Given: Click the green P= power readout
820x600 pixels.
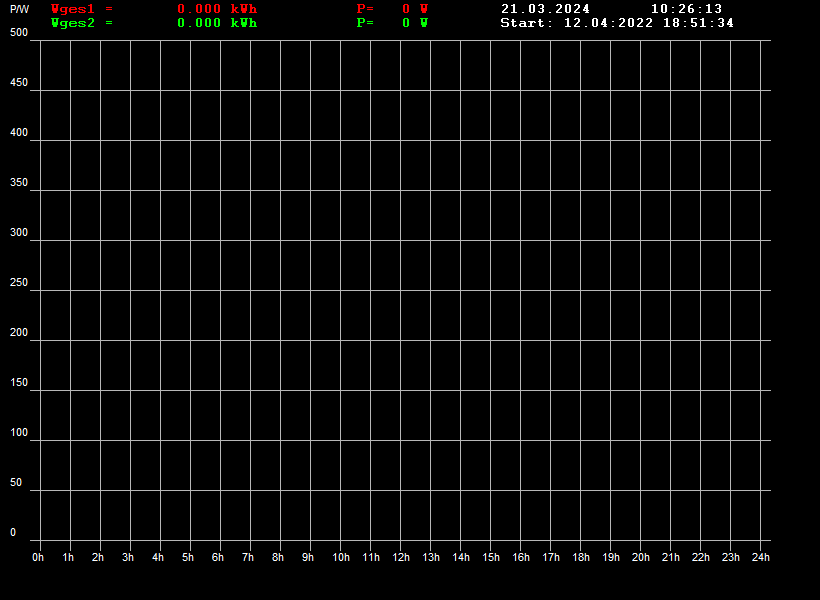Looking at the screenshot, I should (x=392, y=23).
